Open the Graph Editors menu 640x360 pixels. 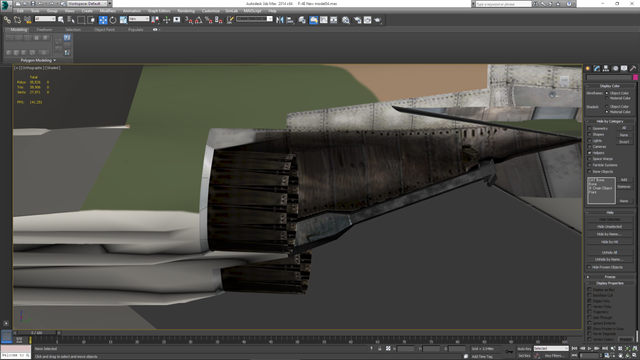tap(159, 11)
